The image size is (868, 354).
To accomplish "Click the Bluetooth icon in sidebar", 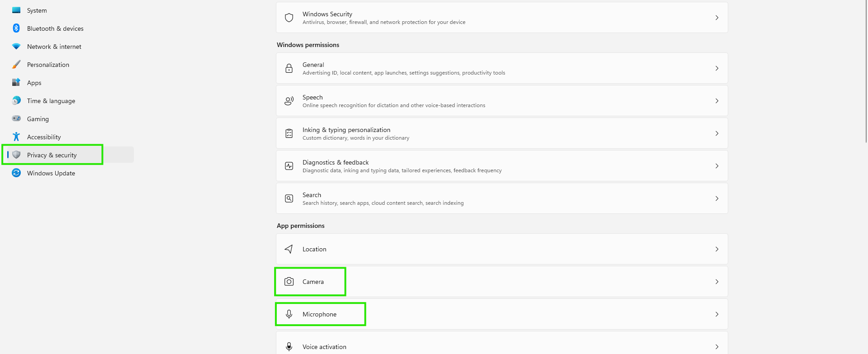I will [x=16, y=28].
